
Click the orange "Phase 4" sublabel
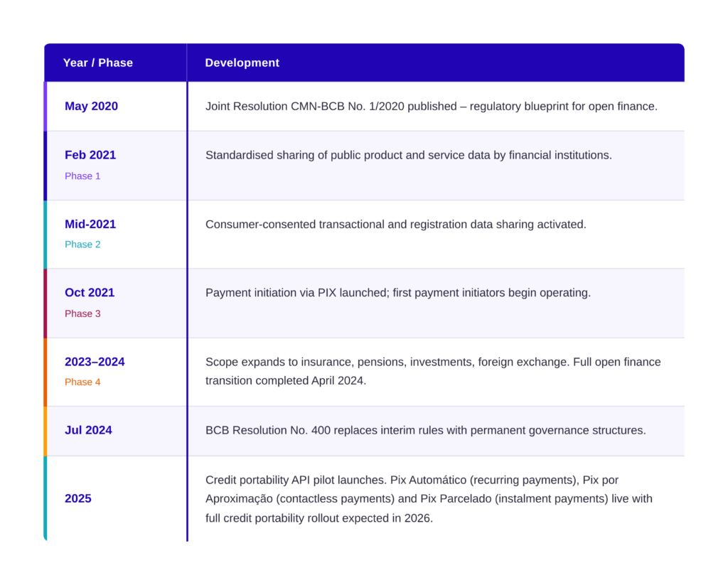pyautogui.click(x=82, y=382)
